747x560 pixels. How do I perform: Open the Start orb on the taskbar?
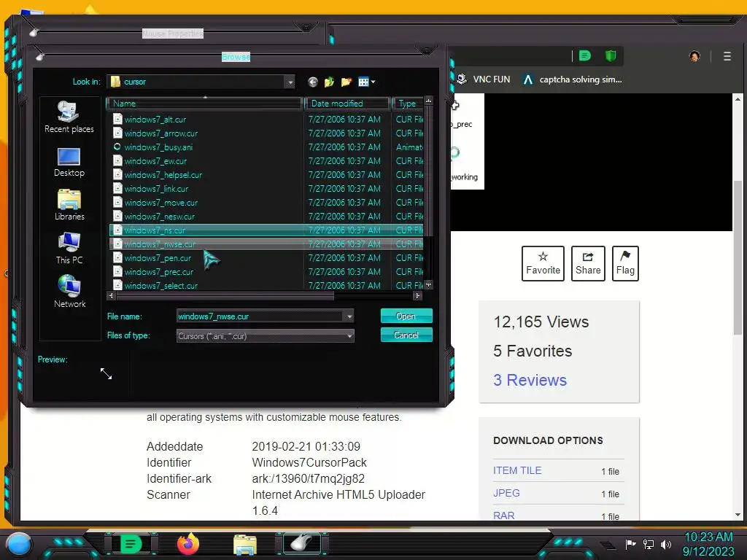pos(19,544)
